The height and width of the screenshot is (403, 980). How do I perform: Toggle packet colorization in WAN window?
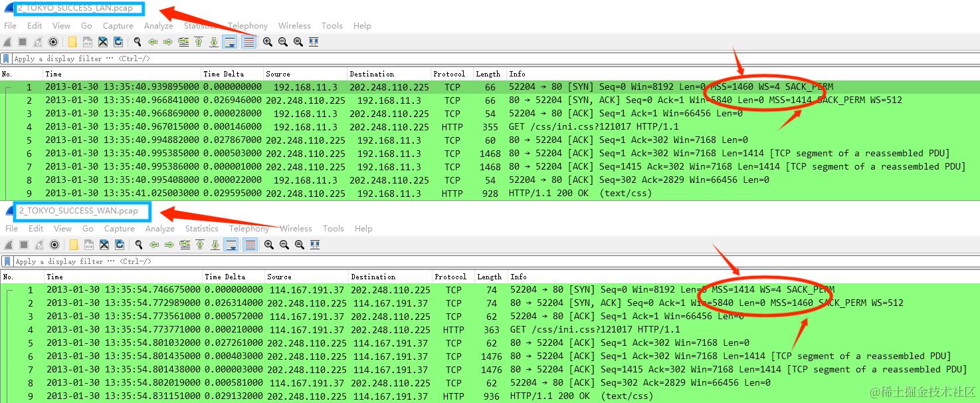coord(250,245)
